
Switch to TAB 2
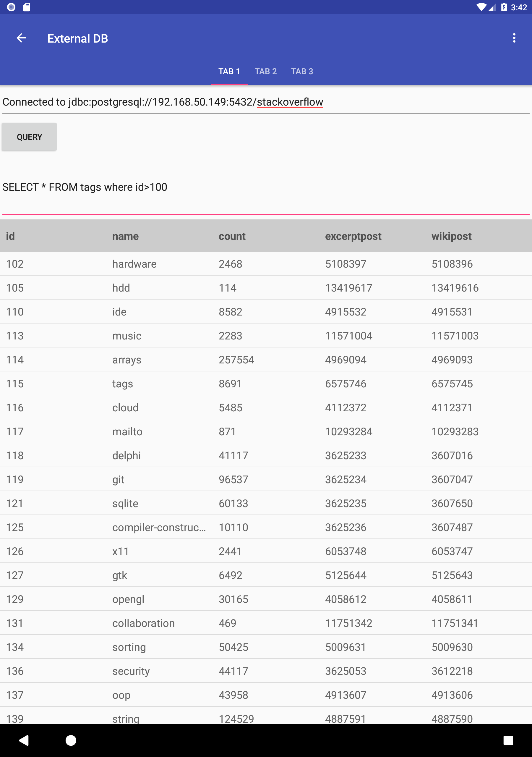(266, 71)
